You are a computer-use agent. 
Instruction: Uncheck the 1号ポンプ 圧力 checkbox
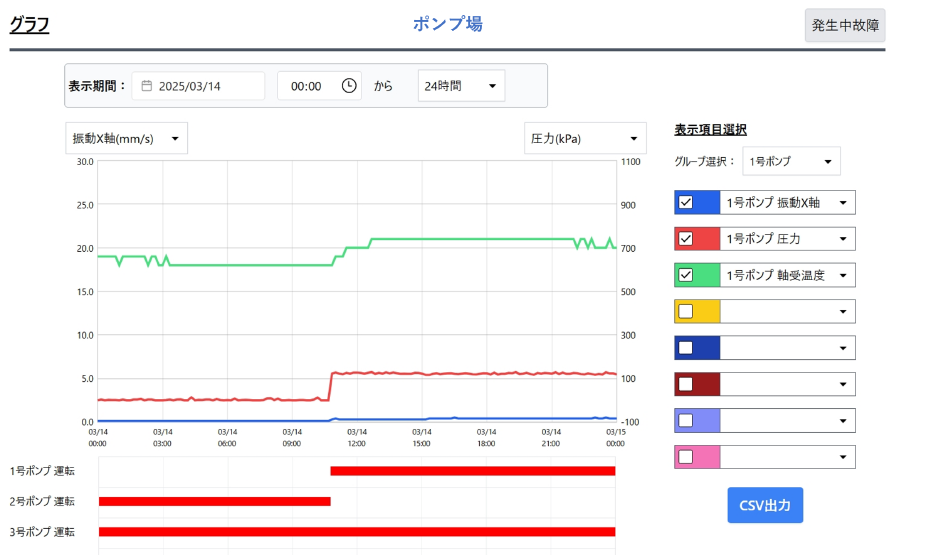pyautogui.click(x=686, y=239)
